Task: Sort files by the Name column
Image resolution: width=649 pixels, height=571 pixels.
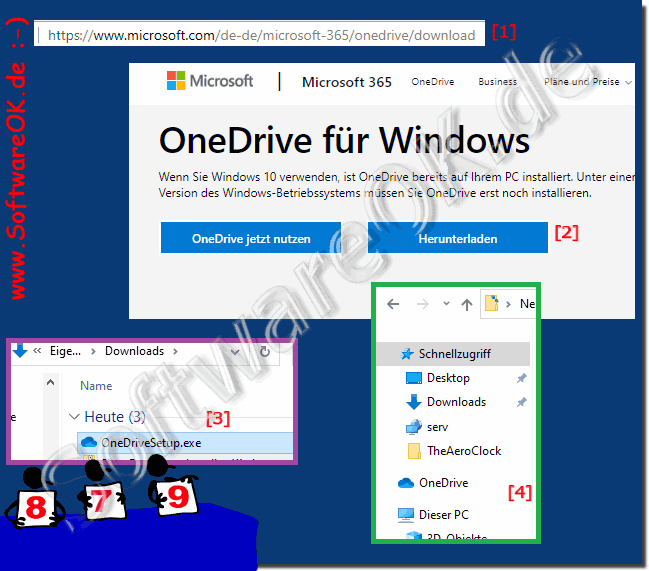Action: (96, 386)
